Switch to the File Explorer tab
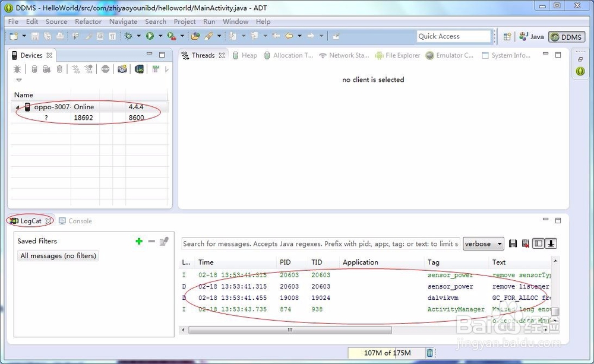Image resolution: width=594 pixels, height=364 pixels. click(398, 55)
